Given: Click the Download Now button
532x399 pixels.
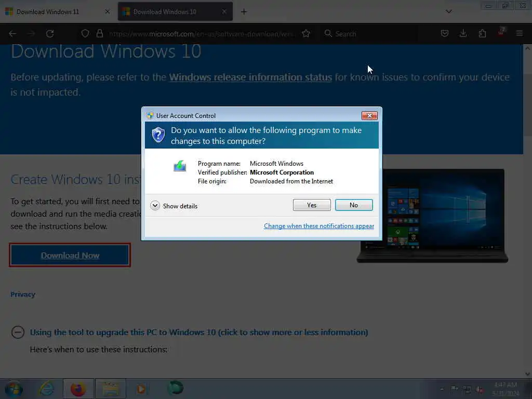Looking at the screenshot, I should click(70, 255).
